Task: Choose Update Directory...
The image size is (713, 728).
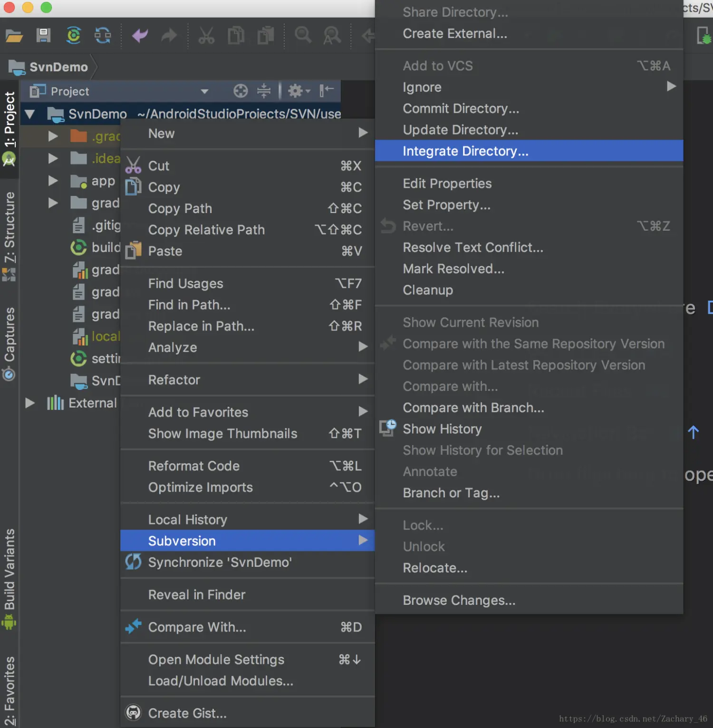Action: tap(529, 130)
